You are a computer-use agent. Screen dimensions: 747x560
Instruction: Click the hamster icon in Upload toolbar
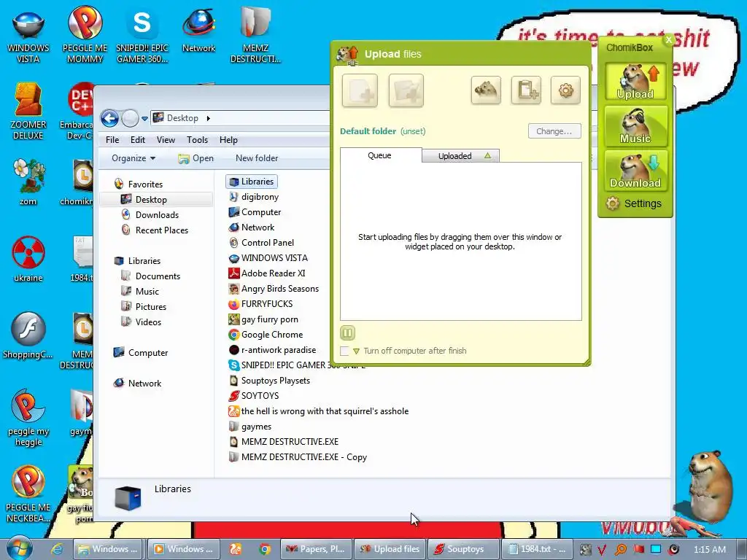coord(486,90)
